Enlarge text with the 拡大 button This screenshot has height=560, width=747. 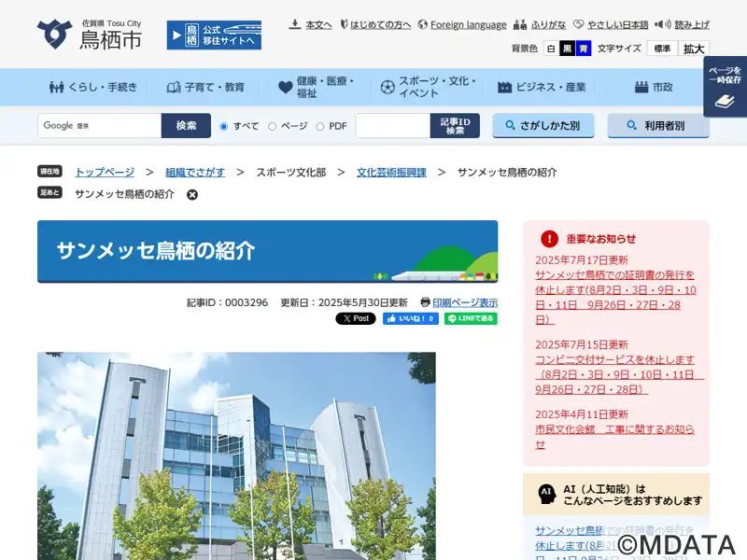[694, 49]
